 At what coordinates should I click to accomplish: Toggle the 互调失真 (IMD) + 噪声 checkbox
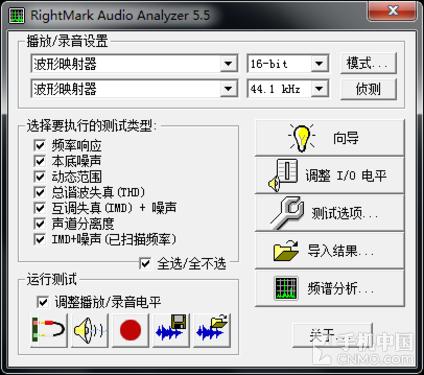40,208
